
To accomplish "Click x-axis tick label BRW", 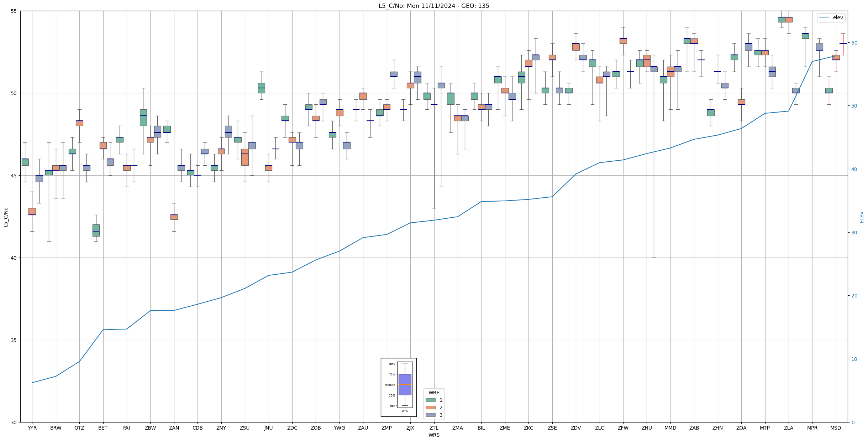I will pyautogui.click(x=56, y=428).
